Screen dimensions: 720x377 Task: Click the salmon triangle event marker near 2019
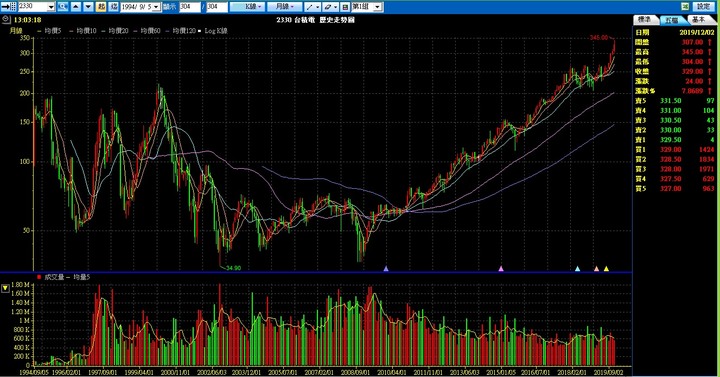click(x=596, y=269)
